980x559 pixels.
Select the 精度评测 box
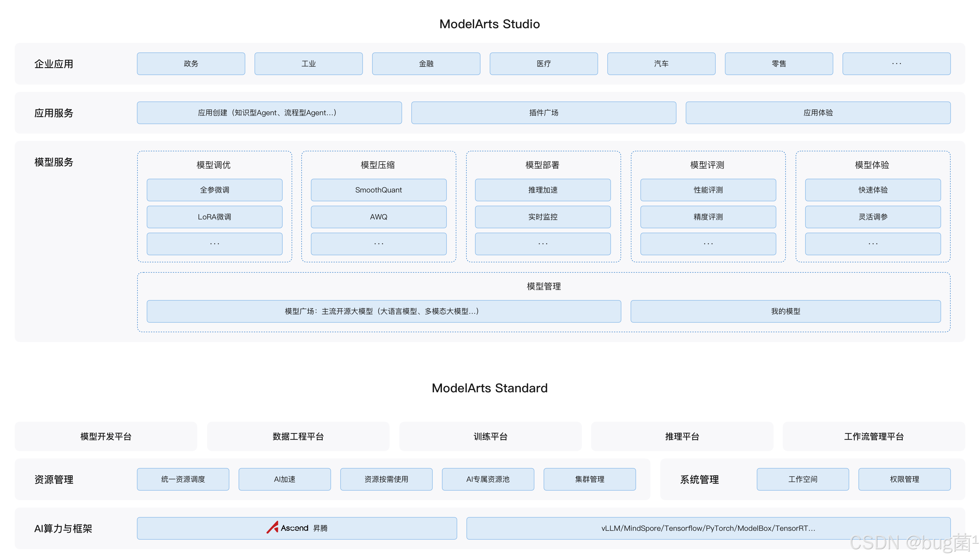coord(708,217)
